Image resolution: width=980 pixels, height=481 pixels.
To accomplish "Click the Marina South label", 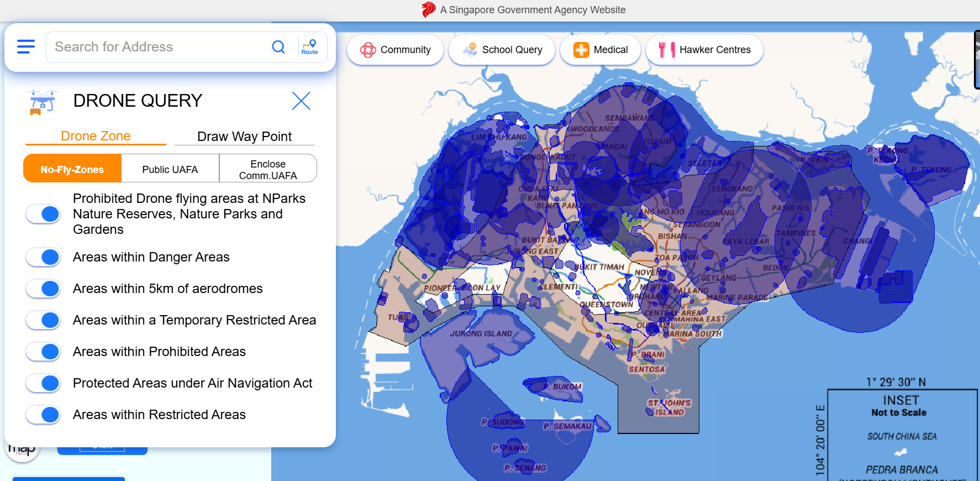I will pos(692,334).
